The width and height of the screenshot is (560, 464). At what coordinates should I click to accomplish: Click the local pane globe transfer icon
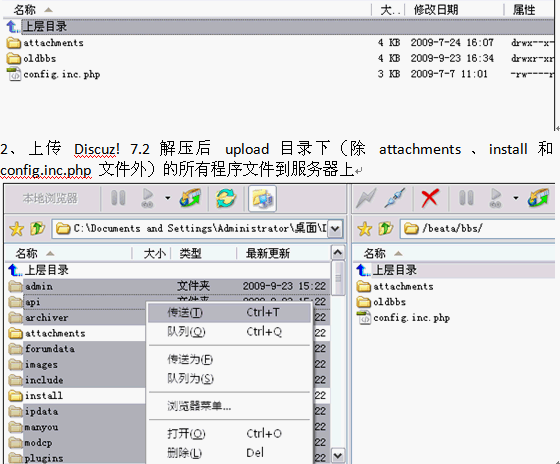[190, 198]
